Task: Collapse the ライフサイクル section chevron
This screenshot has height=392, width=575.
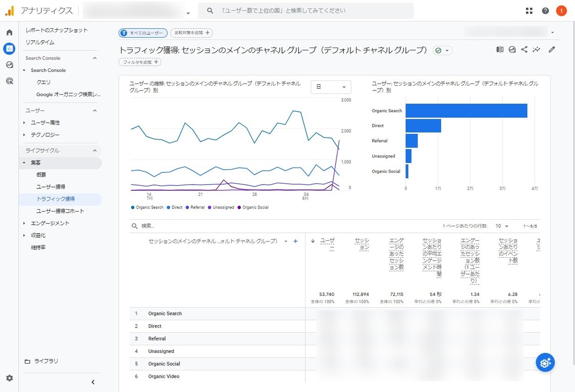Action: 94,150
